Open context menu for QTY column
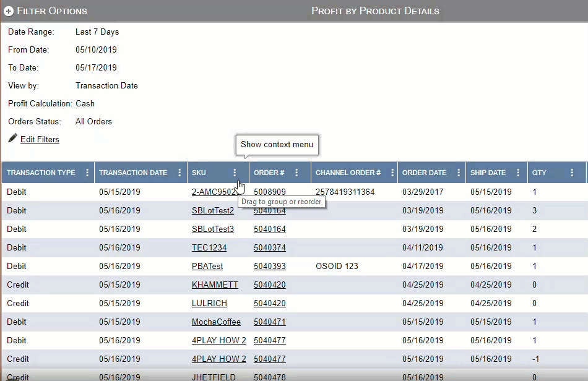 click(x=572, y=173)
